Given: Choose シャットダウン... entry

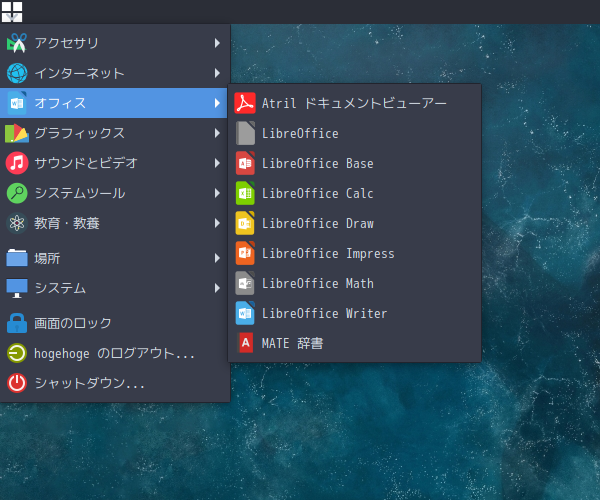Looking at the screenshot, I should (x=114, y=383).
